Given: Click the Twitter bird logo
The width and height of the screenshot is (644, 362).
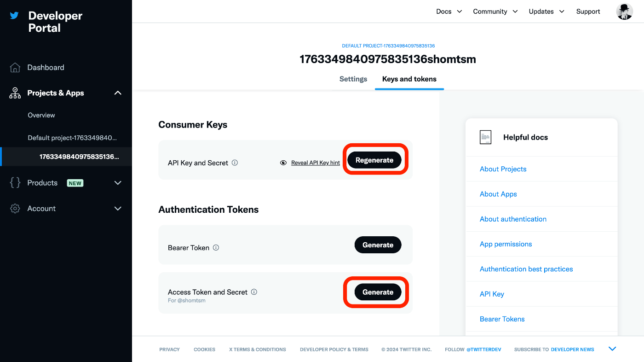Looking at the screenshot, I should tap(14, 15).
